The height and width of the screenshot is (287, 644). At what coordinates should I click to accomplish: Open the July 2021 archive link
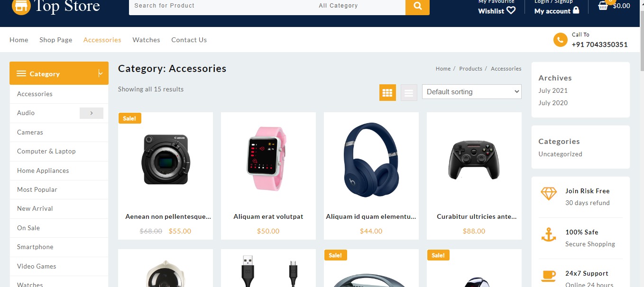pyautogui.click(x=553, y=90)
